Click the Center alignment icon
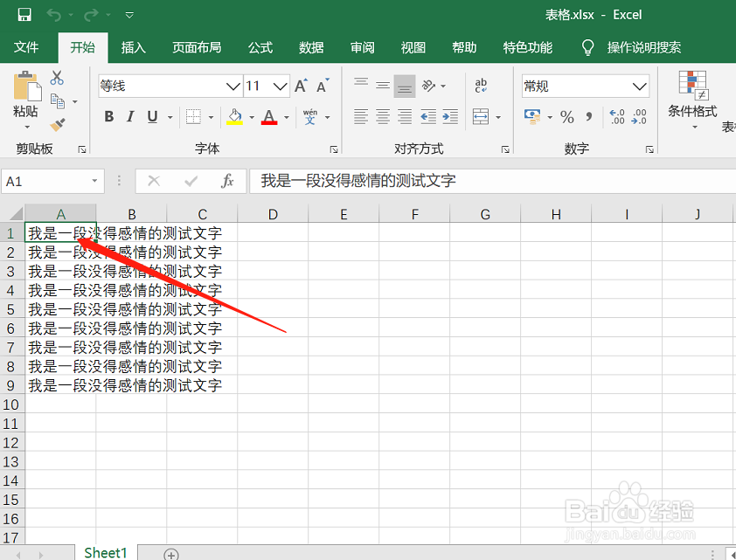 coord(382,114)
